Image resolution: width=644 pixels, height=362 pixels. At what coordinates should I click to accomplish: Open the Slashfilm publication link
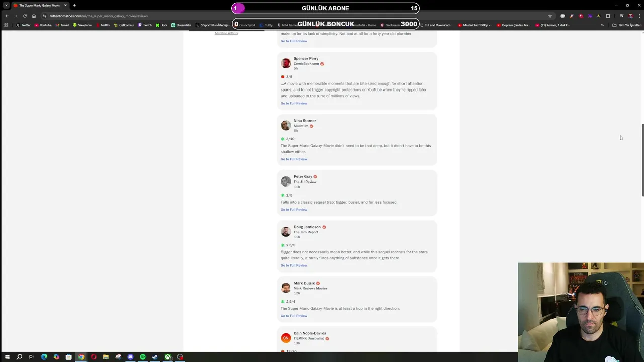click(301, 126)
